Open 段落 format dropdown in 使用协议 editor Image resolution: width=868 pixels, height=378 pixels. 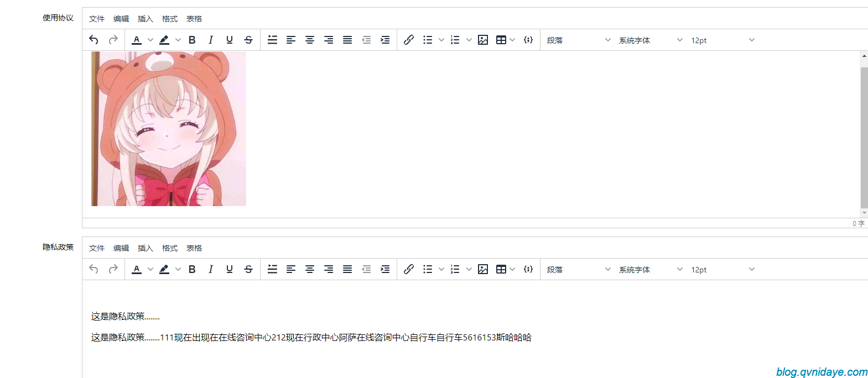579,40
